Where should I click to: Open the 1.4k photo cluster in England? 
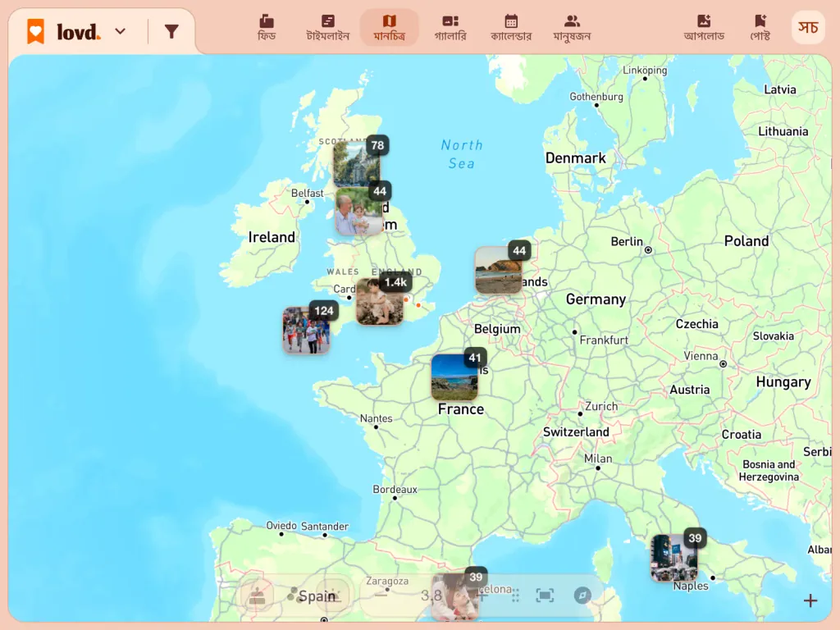[x=380, y=301]
